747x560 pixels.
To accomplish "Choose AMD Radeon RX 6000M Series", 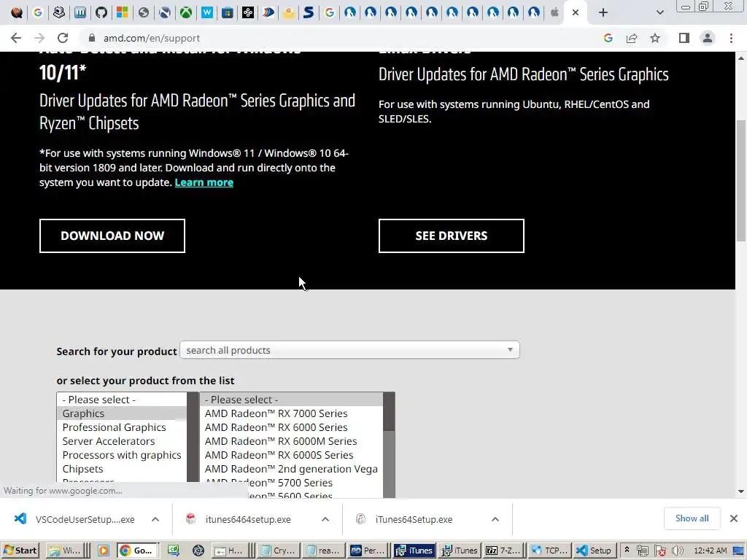I will pos(291,441).
